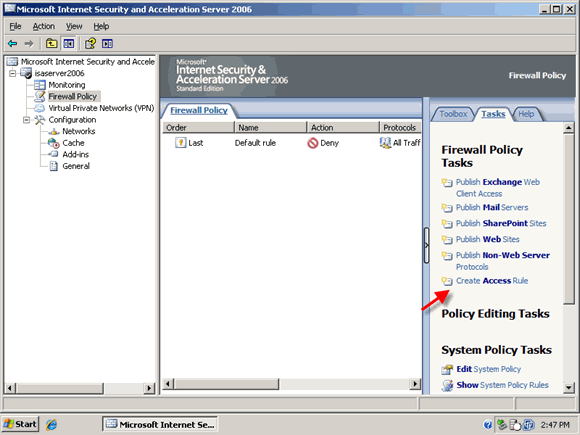Collapse the Configuration tree node
The height and width of the screenshot is (435, 580).
tap(27, 120)
